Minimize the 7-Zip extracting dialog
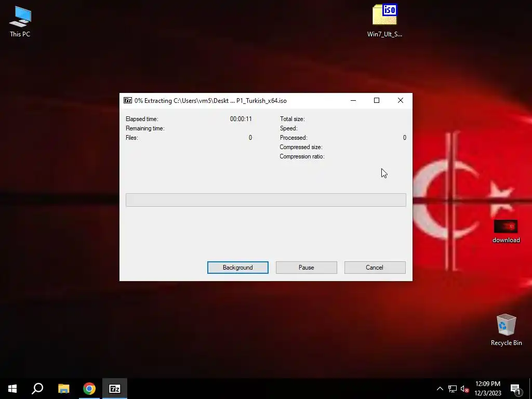The image size is (532, 399). 353,100
